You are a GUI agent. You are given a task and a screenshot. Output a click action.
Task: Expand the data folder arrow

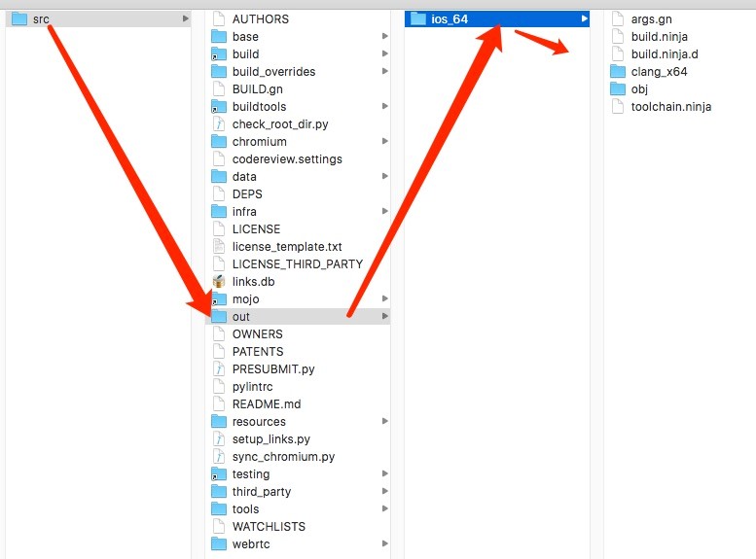point(384,176)
